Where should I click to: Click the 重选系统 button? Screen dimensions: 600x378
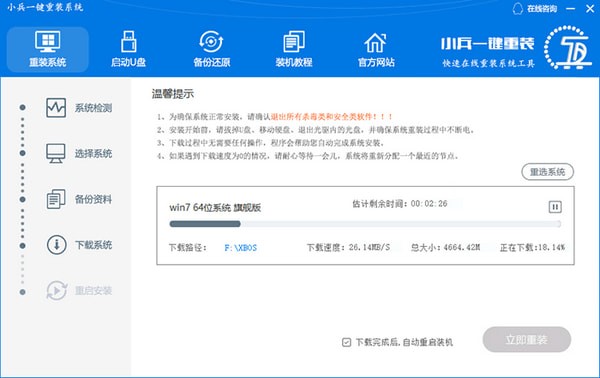pos(548,172)
